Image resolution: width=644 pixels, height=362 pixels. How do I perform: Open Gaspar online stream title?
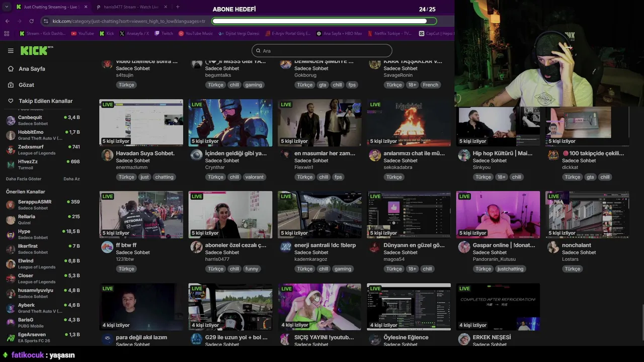coord(504,245)
